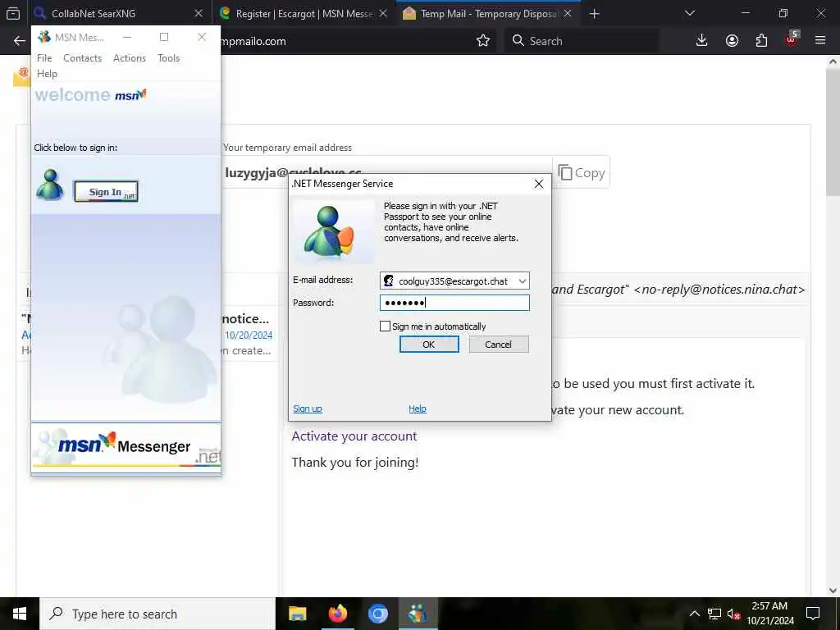Click the muted volume tray icon
This screenshot has height=630, width=840.
733,614
